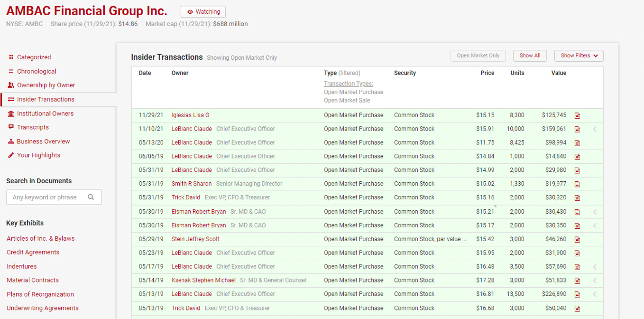Screen dimensions: 644x319
Task: Open Ksenak Stephen Michael owner profile
Action: [203, 281]
